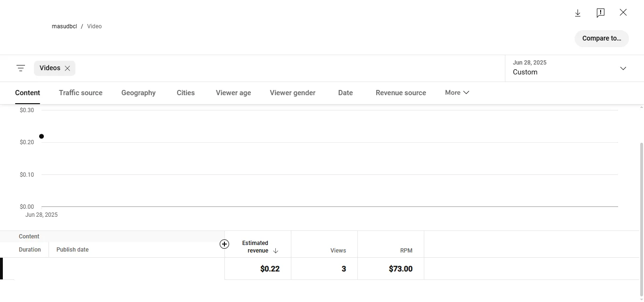Add a metric column with plus icon
Viewport: 644px width, 302px height.
click(x=224, y=244)
